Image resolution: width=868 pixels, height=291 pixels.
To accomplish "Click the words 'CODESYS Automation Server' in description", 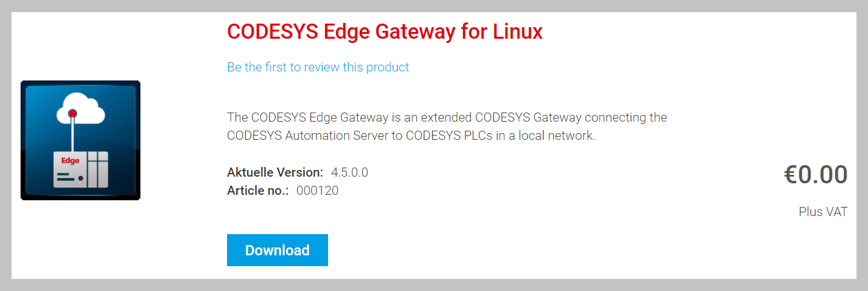I will click(307, 136).
